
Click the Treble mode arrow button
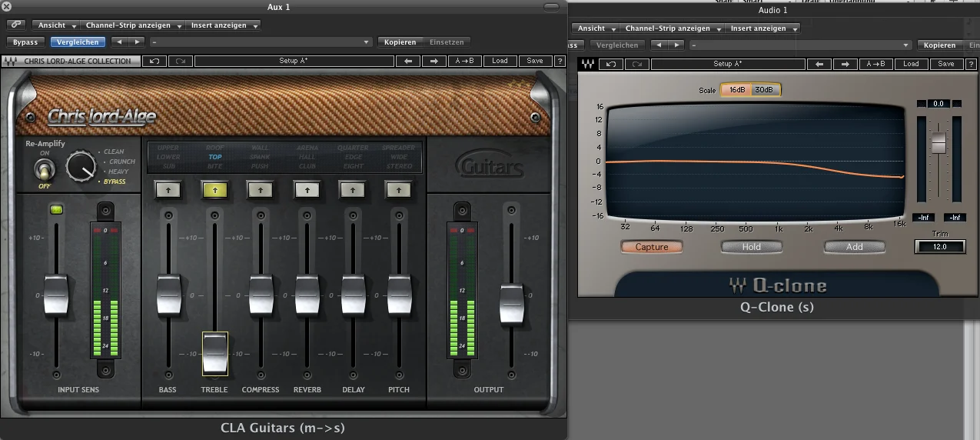(x=214, y=188)
